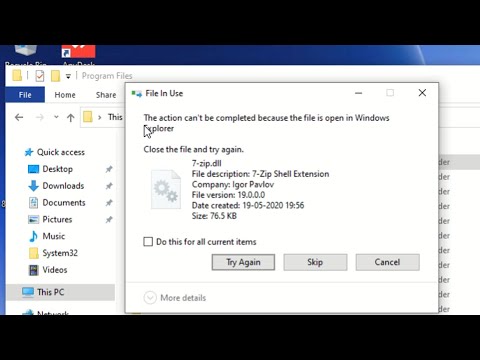Click the Videos filmstrip icon

pyautogui.click(x=33, y=270)
